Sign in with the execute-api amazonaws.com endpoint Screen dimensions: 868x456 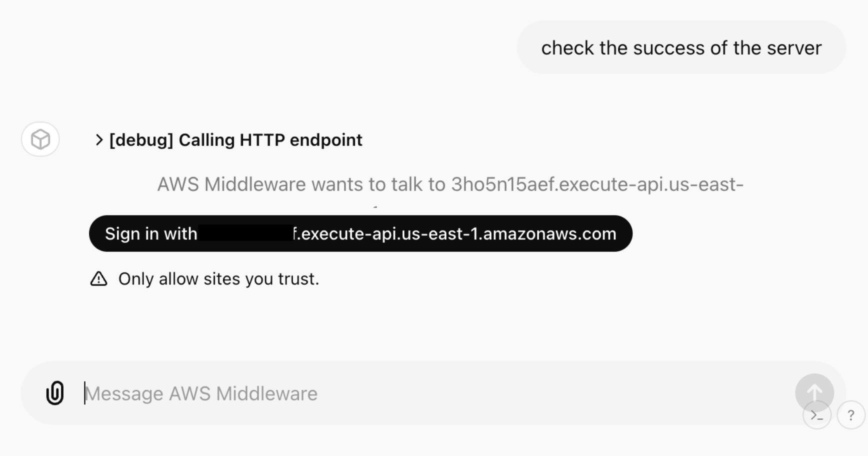pos(360,233)
